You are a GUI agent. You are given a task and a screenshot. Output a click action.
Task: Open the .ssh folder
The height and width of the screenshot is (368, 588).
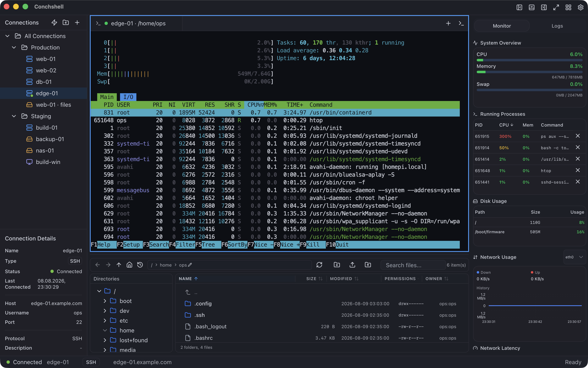tap(322, 315)
